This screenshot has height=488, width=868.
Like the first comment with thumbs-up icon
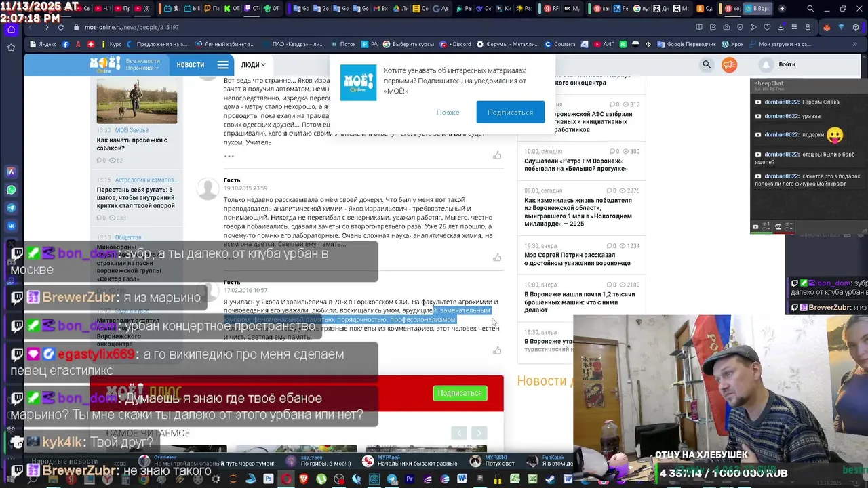[497, 155]
